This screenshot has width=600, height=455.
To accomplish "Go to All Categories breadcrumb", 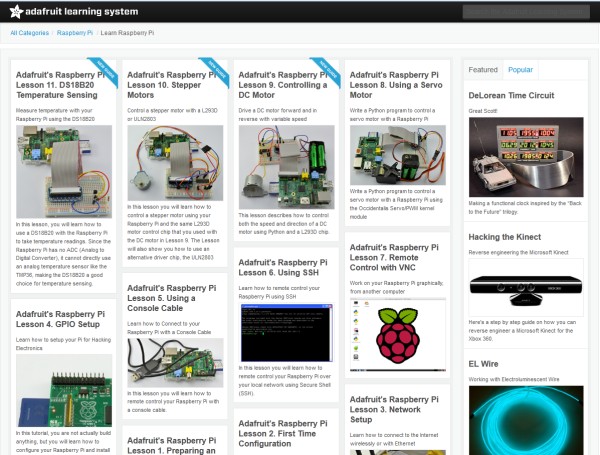I will click(x=29, y=33).
